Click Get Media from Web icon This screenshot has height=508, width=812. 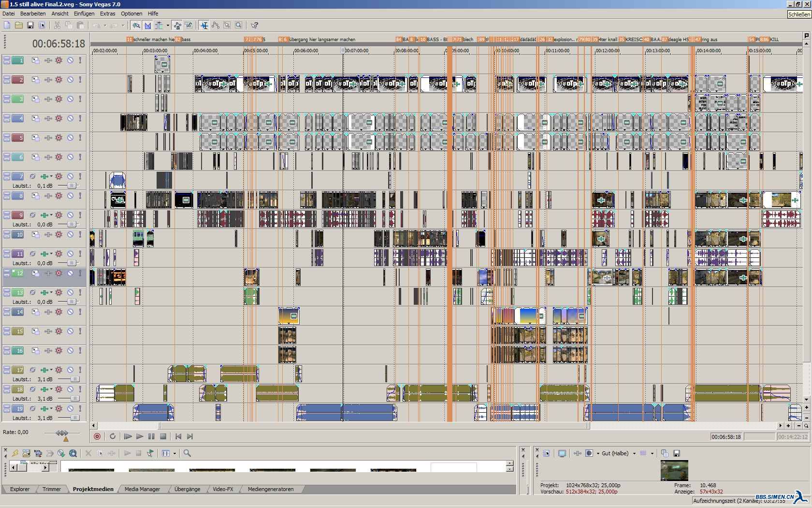pos(73,453)
